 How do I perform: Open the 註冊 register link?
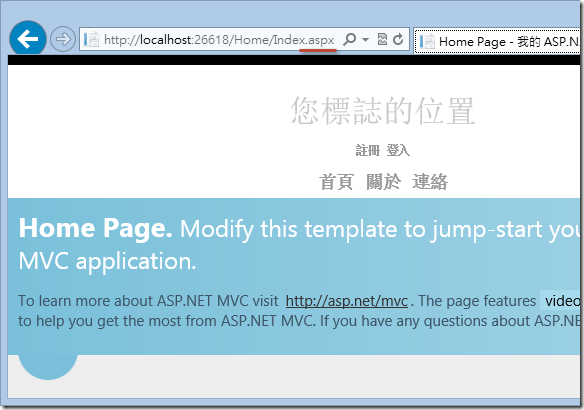(x=368, y=150)
